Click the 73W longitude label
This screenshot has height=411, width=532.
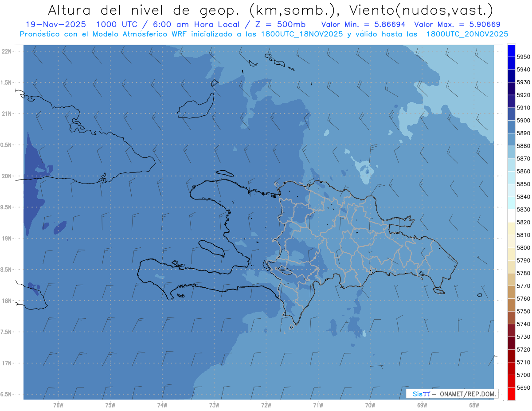coord(214,405)
